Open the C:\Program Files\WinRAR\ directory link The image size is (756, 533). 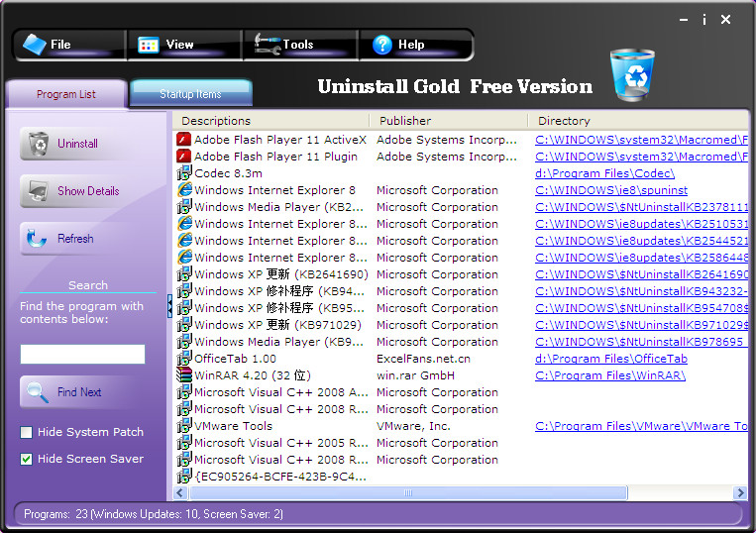click(x=610, y=375)
